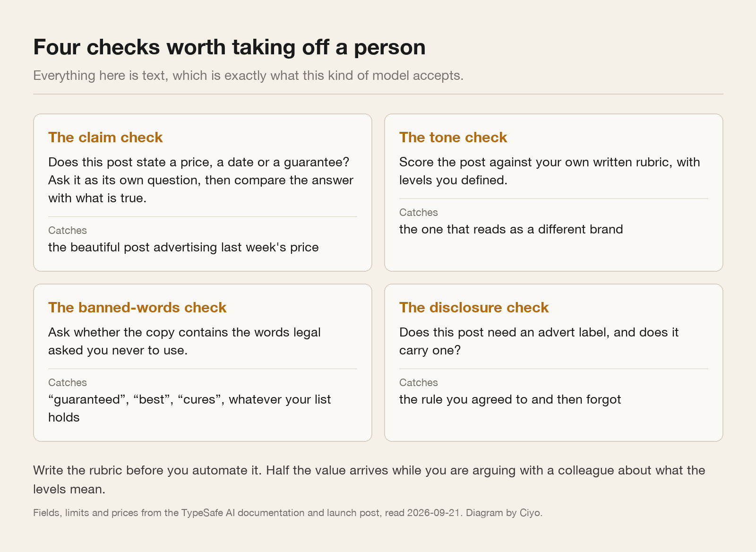Click the claim check description about price, date, guarantee
The image size is (756, 552).
(x=201, y=180)
